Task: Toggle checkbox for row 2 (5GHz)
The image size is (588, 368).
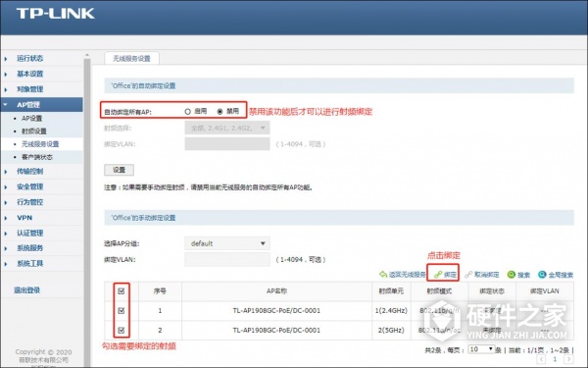Action: [x=122, y=330]
